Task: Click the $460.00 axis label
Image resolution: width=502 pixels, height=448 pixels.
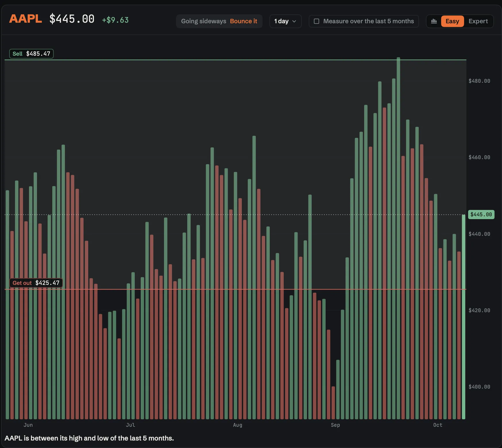Action: (x=479, y=157)
